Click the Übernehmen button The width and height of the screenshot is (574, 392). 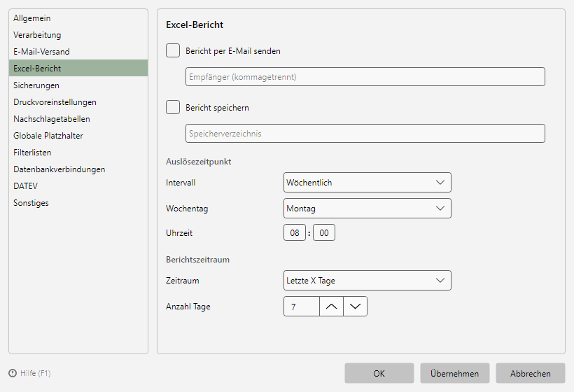[455, 373]
